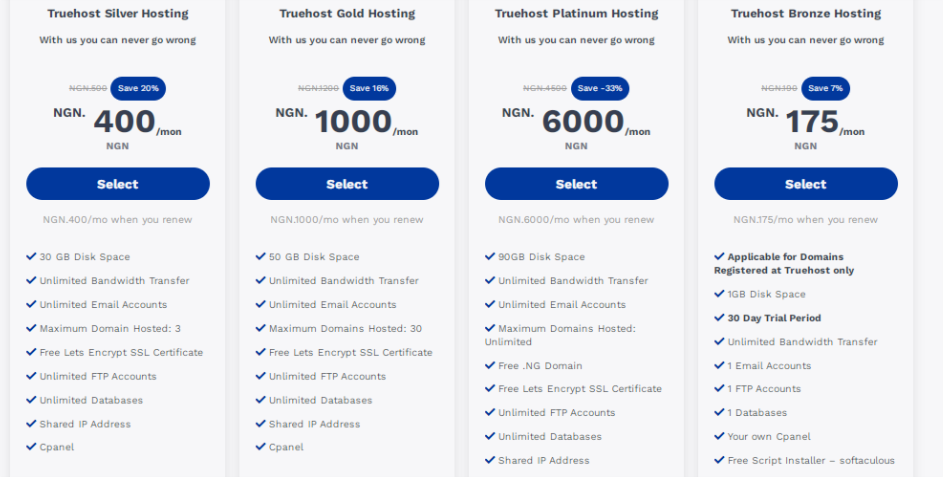Click the Save 7% badge on Bronze
This screenshot has width=943, height=477.
pos(826,88)
